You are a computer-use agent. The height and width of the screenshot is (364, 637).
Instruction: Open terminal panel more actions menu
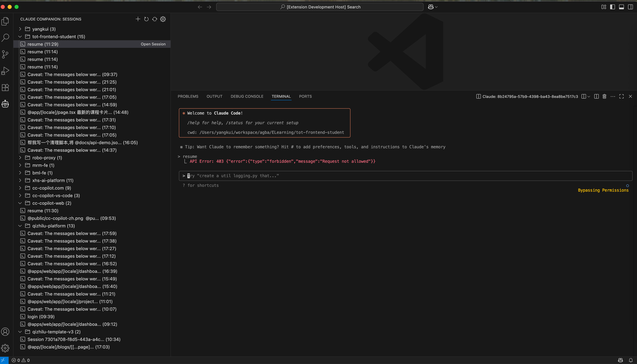tap(613, 97)
